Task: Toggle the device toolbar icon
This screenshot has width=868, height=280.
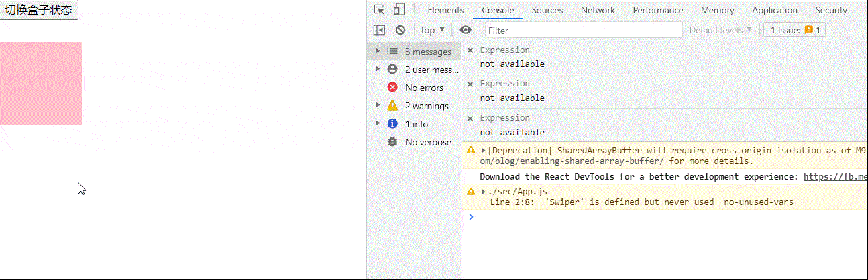Action: tap(399, 10)
